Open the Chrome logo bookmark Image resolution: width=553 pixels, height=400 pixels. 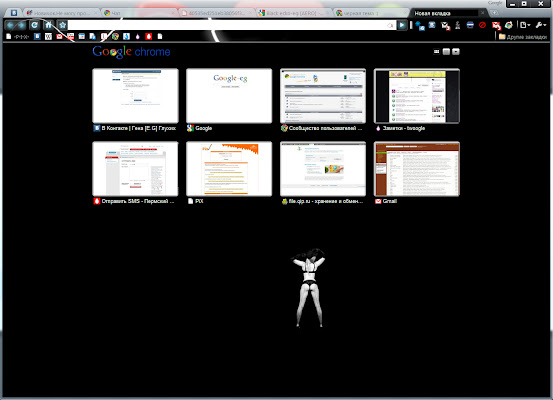click(x=115, y=36)
